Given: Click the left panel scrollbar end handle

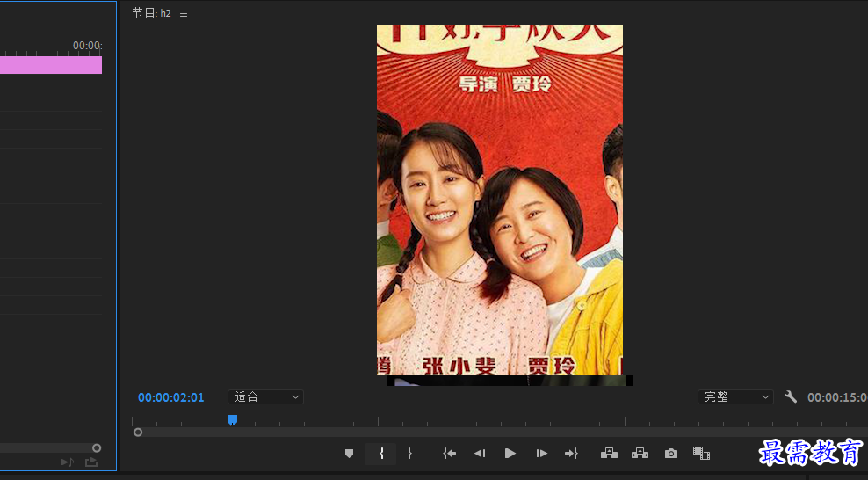Looking at the screenshot, I should coord(97,447).
